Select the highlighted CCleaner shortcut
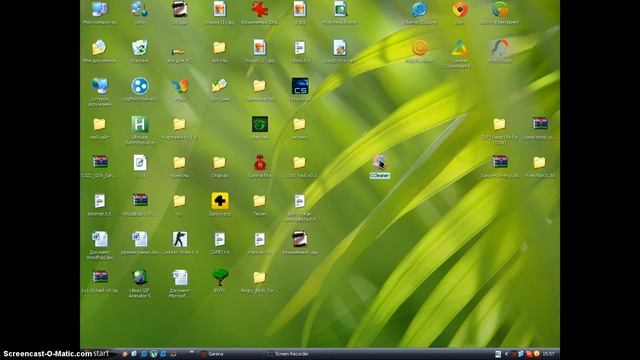 coord(380,167)
